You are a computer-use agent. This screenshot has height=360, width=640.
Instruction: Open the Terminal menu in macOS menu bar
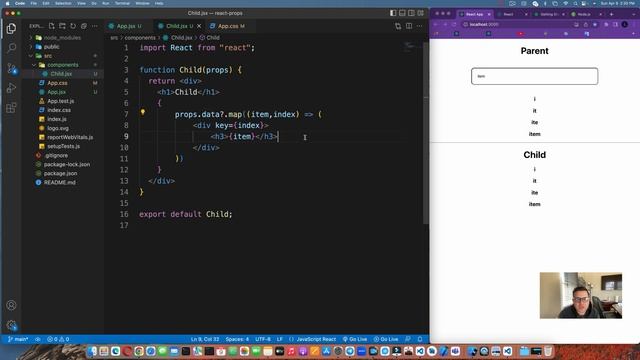pyautogui.click(x=122, y=3)
